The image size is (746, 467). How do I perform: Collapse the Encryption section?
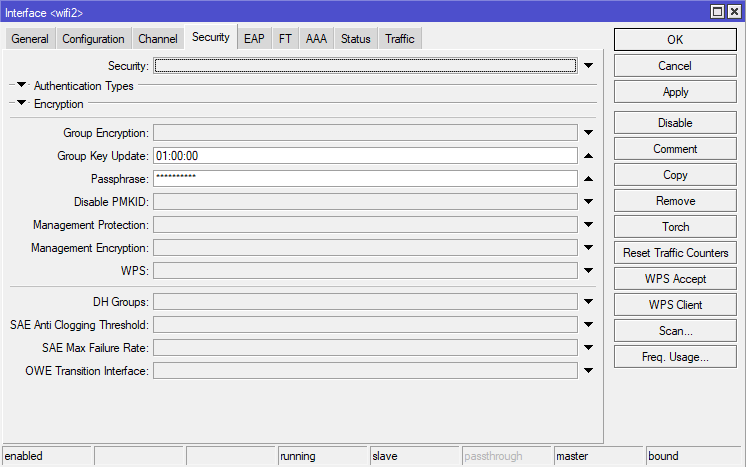point(21,104)
